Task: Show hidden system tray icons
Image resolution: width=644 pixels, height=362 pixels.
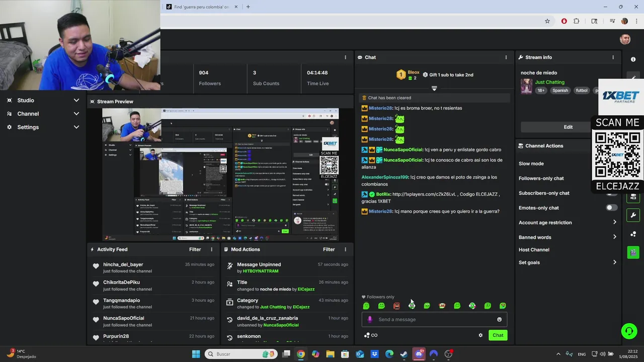Action: (558, 354)
